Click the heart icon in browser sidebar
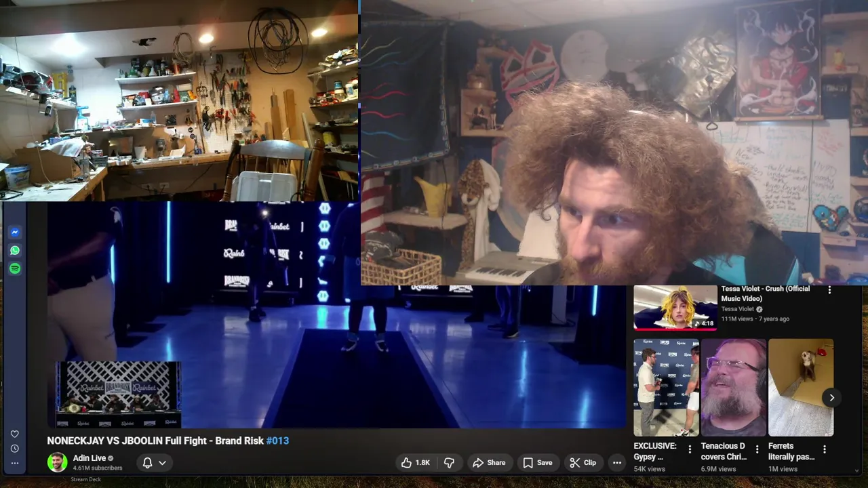The image size is (868, 488). (x=15, y=434)
